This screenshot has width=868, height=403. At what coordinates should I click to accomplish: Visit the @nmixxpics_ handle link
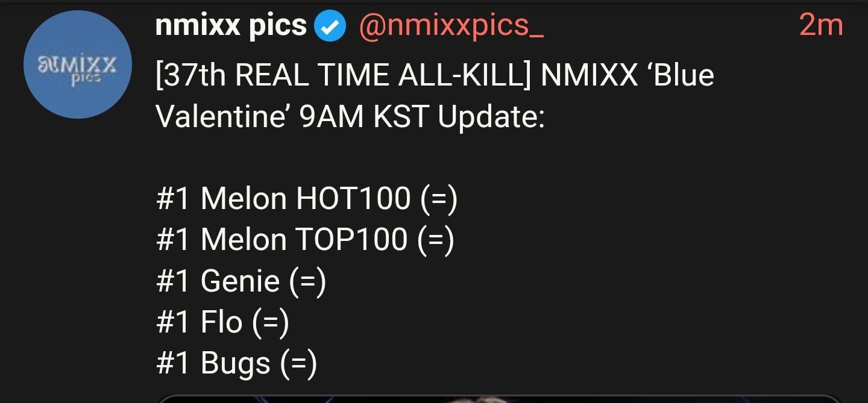click(x=451, y=26)
